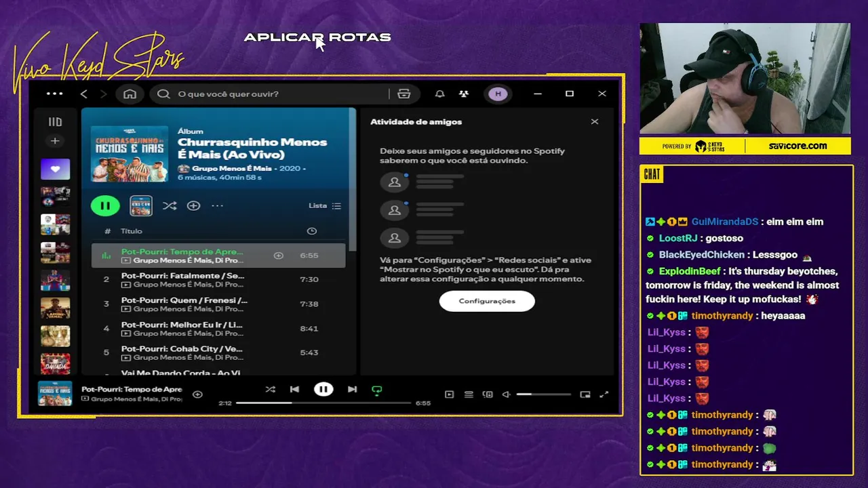This screenshot has height=488, width=868.
Task: Open now-playing title 'Pot-Pourri: Tempo de Apre'
Action: [132, 389]
